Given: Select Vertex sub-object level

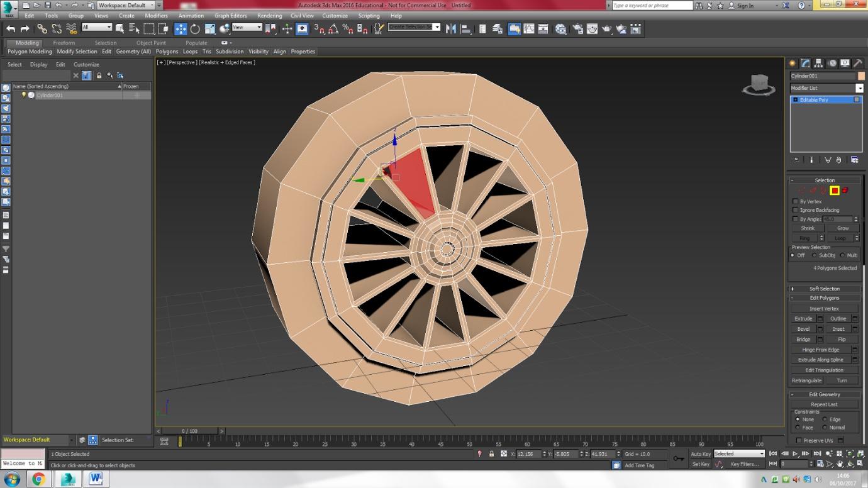Looking at the screenshot, I should 801,191.
